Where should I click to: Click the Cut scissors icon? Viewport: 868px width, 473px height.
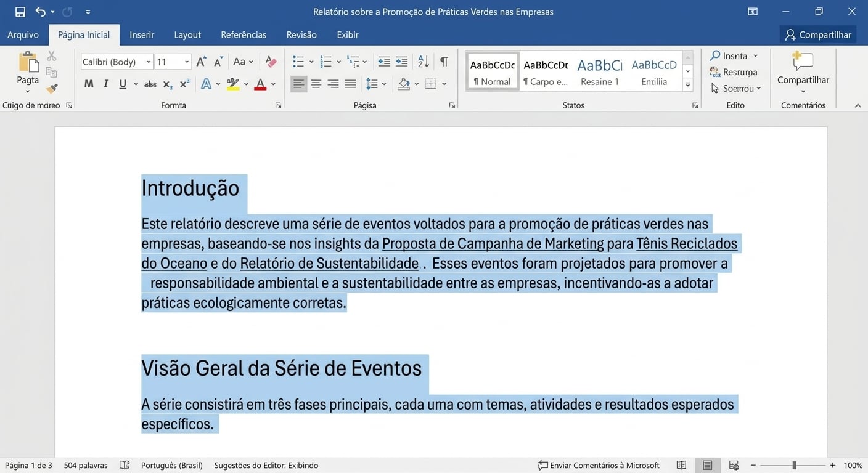pyautogui.click(x=52, y=57)
